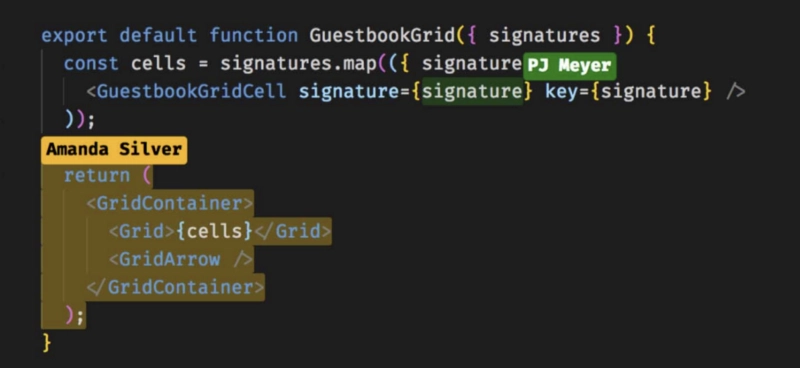Click the return keyword
The width and height of the screenshot is (800, 368).
(97, 176)
